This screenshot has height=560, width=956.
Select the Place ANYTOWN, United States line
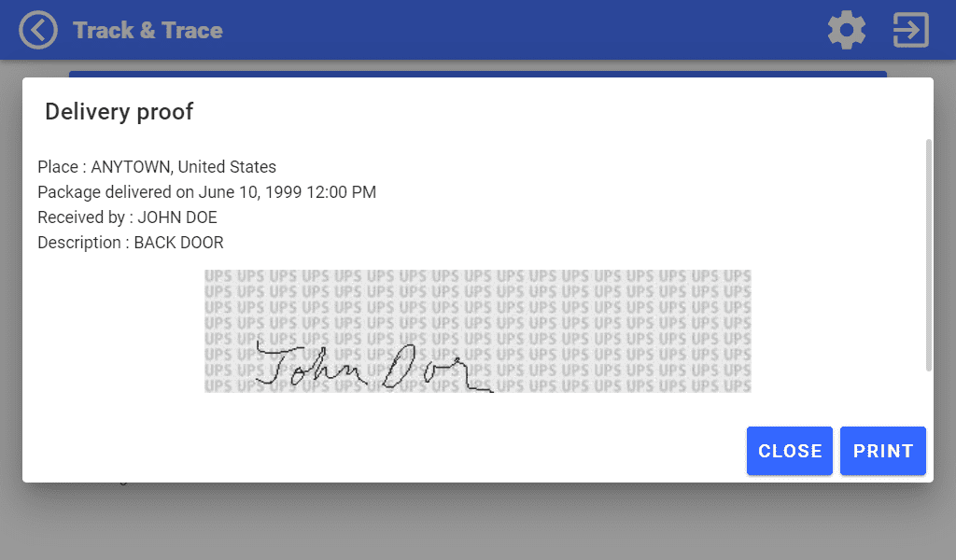point(157,167)
